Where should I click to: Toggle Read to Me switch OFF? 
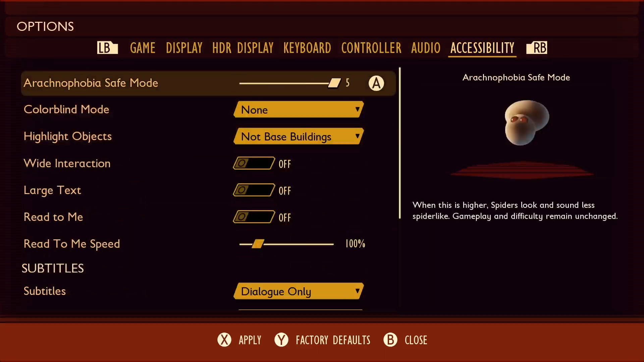tap(253, 217)
